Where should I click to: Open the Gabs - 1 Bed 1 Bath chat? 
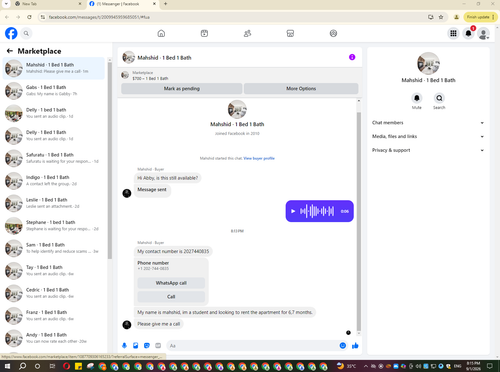coord(54,91)
